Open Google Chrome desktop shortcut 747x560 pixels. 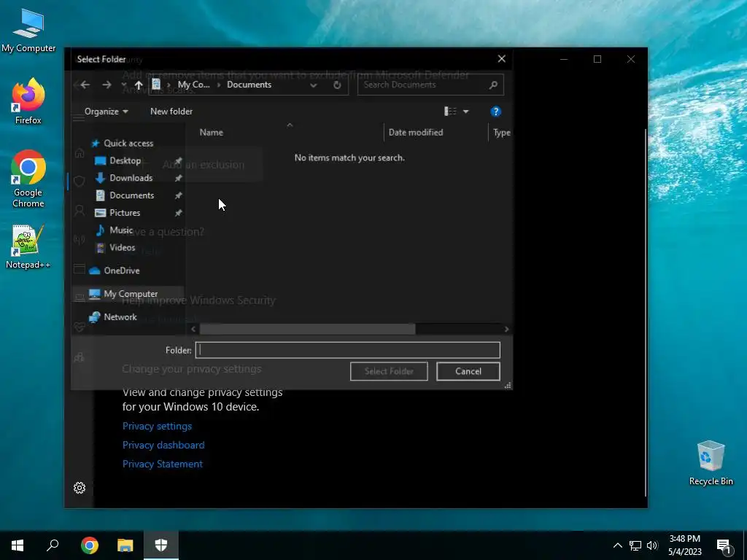click(28, 179)
